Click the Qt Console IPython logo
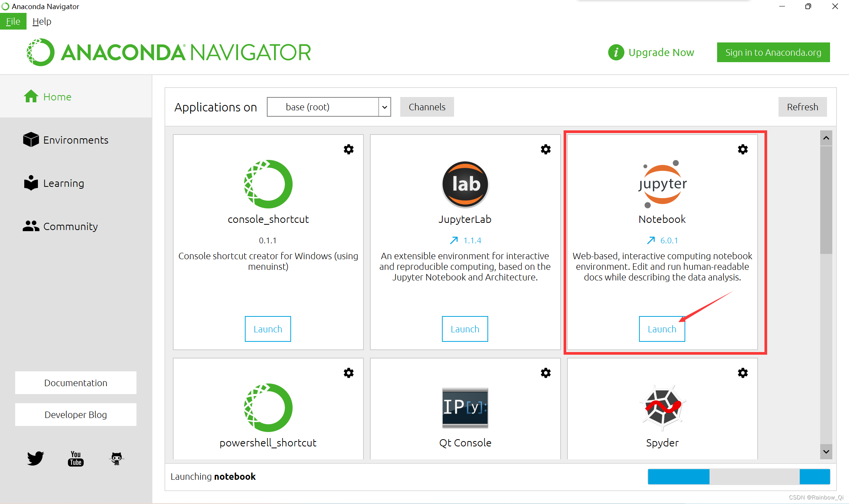Image resolution: width=849 pixels, height=504 pixels. point(465,408)
